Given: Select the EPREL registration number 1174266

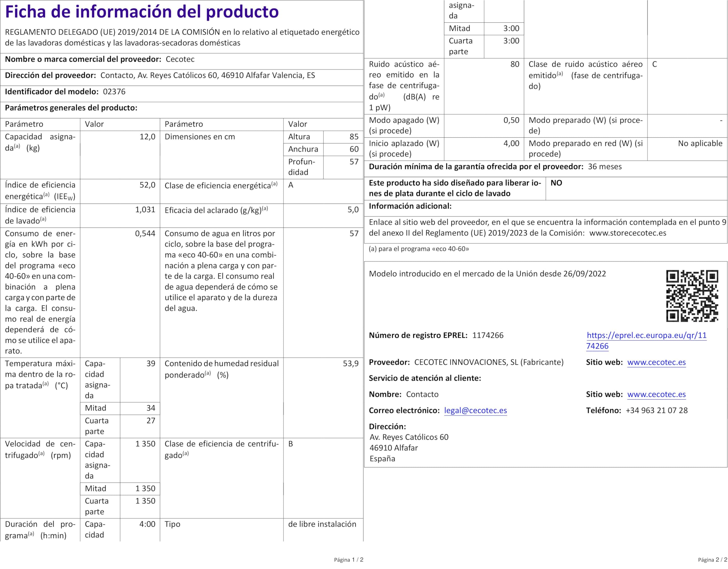Looking at the screenshot, I should (x=488, y=335).
